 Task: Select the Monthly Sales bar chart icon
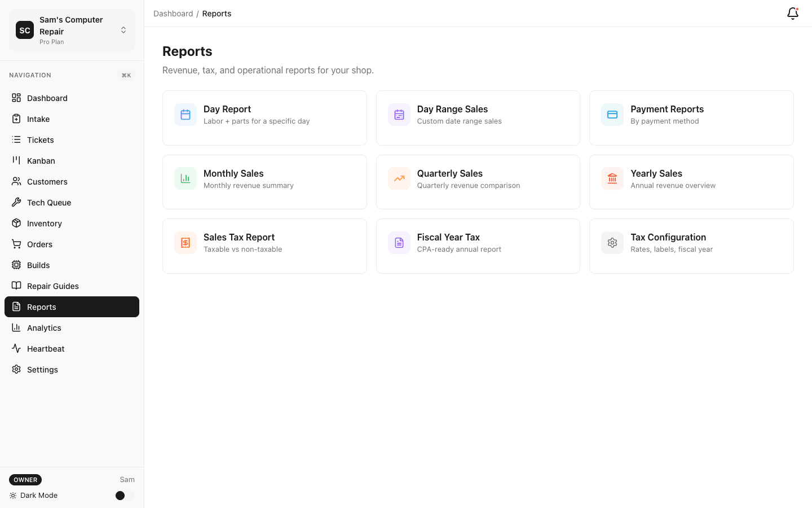click(185, 178)
